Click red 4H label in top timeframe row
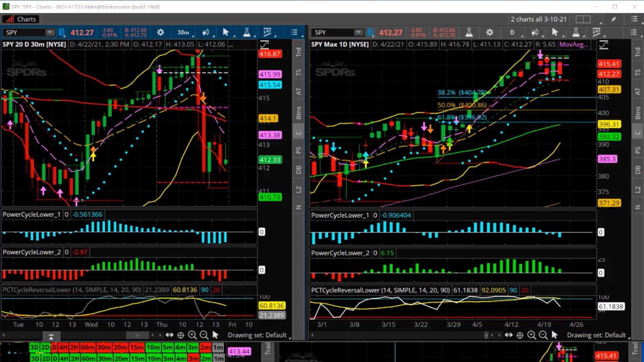Screen dimensions: 644x362 coord(63,348)
